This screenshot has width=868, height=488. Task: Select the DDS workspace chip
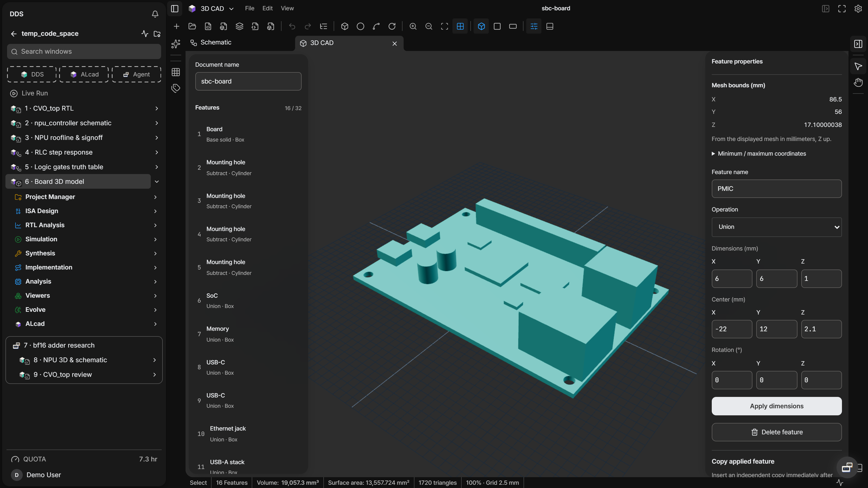pyautogui.click(x=32, y=75)
